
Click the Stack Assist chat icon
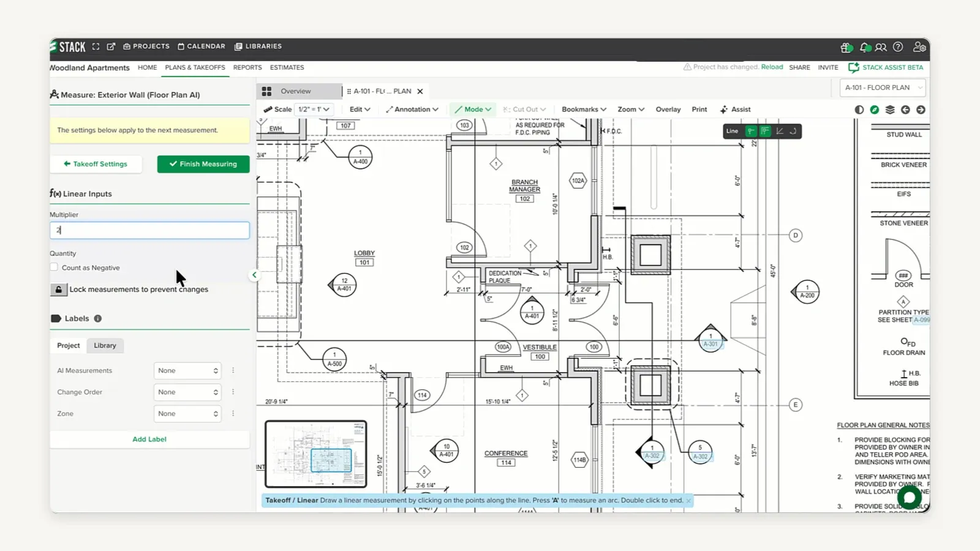pyautogui.click(x=853, y=67)
